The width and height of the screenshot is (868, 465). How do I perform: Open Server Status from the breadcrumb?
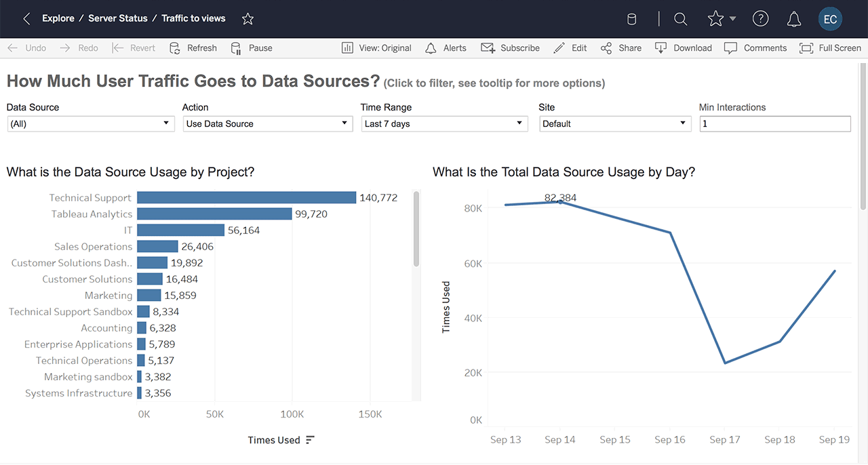tap(118, 19)
